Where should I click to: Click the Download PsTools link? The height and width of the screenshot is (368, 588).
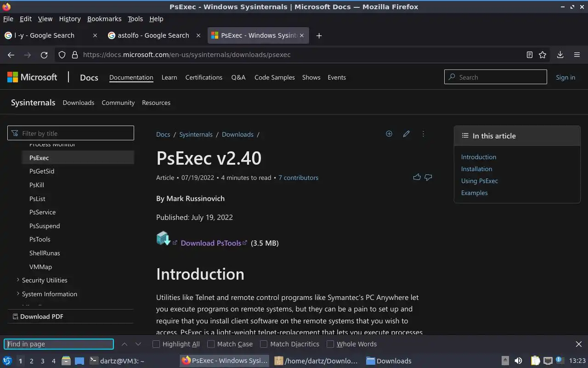pos(211,243)
